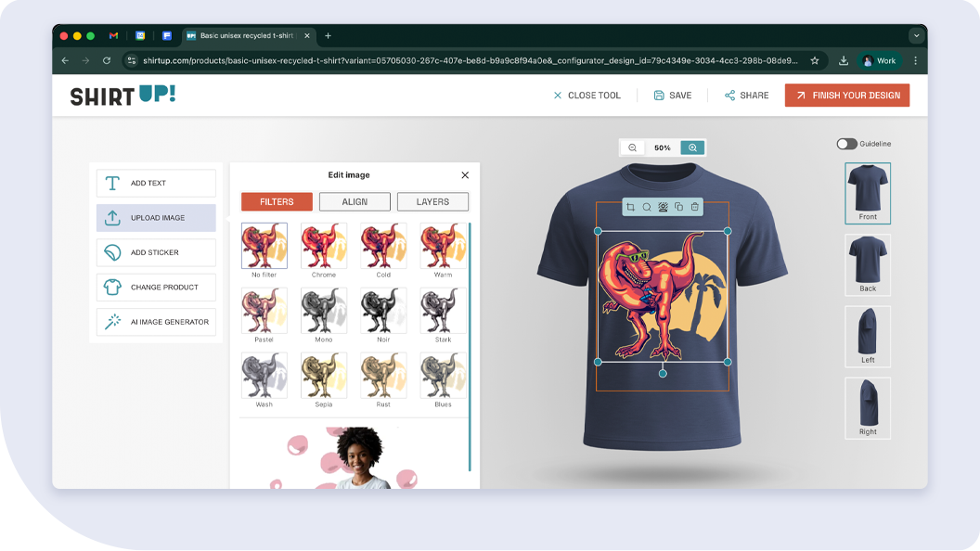Apply the Cold filter
The height and width of the screenshot is (551, 980).
[x=383, y=246]
